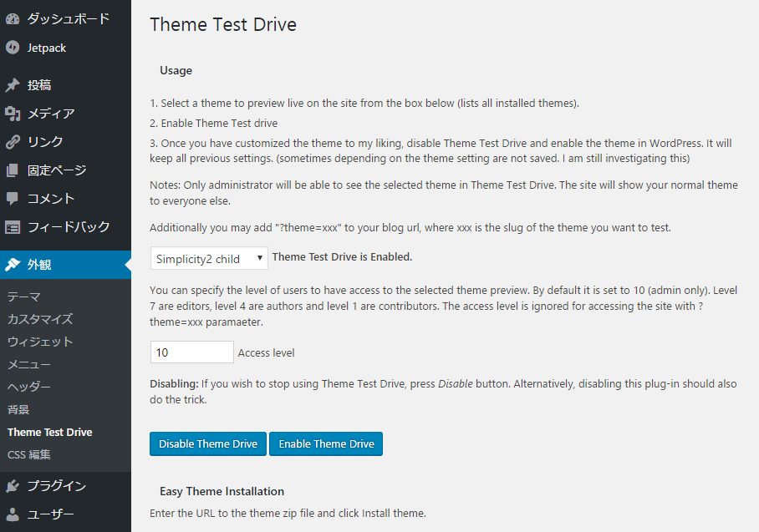Viewport: 759px width, 532px height.
Task: Click the feedback form icon
Action: (x=13, y=227)
